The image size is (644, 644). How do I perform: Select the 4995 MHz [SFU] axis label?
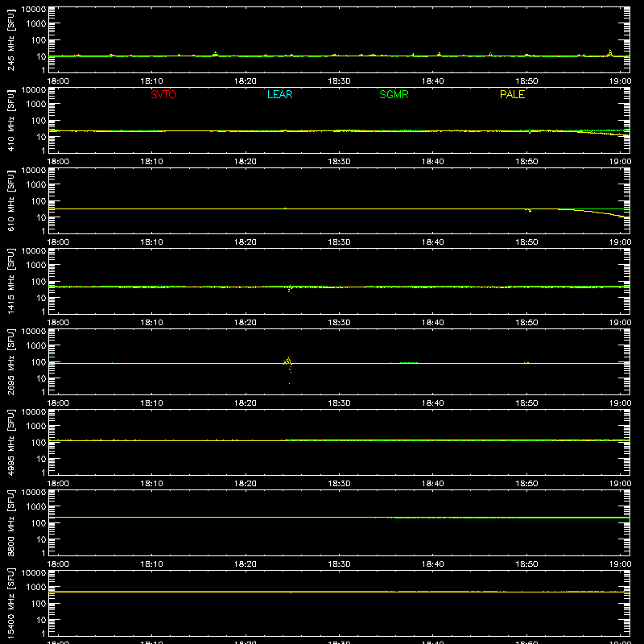point(10,442)
